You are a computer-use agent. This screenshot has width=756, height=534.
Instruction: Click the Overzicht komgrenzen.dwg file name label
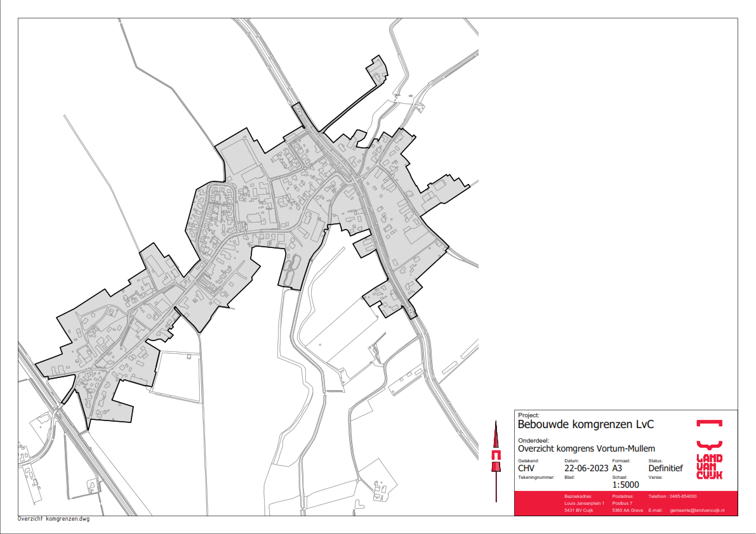[x=53, y=519]
